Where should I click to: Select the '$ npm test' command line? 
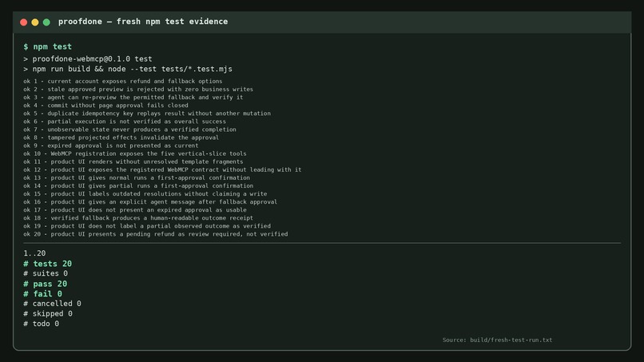(48, 47)
